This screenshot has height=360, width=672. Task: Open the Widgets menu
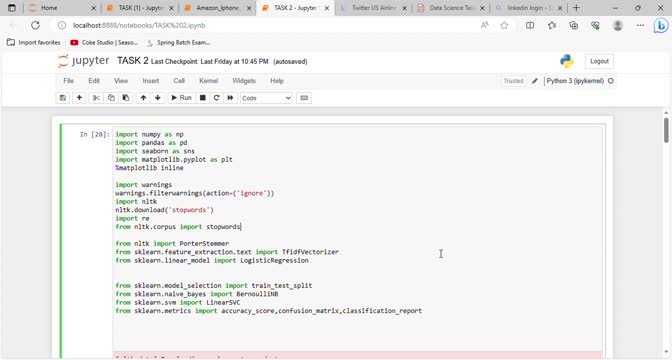coord(244,81)
